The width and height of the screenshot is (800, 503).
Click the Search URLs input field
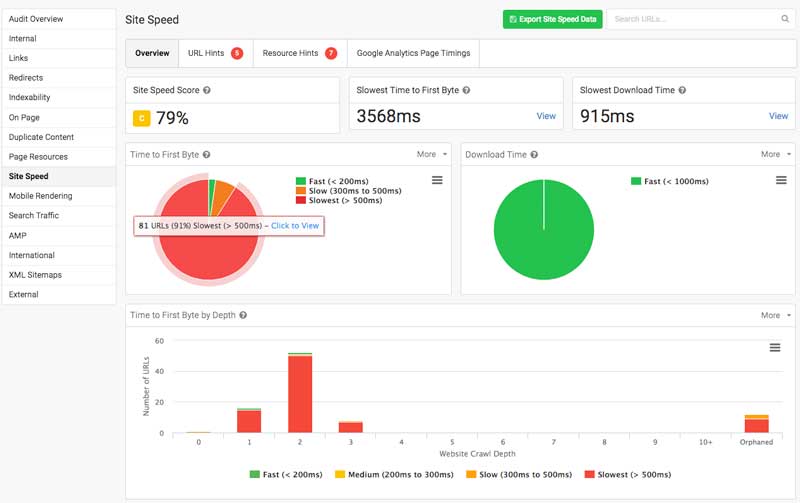(692, 19)
